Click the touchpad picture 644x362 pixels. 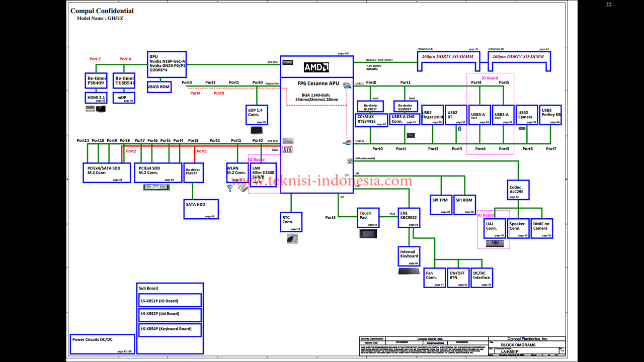368,234
